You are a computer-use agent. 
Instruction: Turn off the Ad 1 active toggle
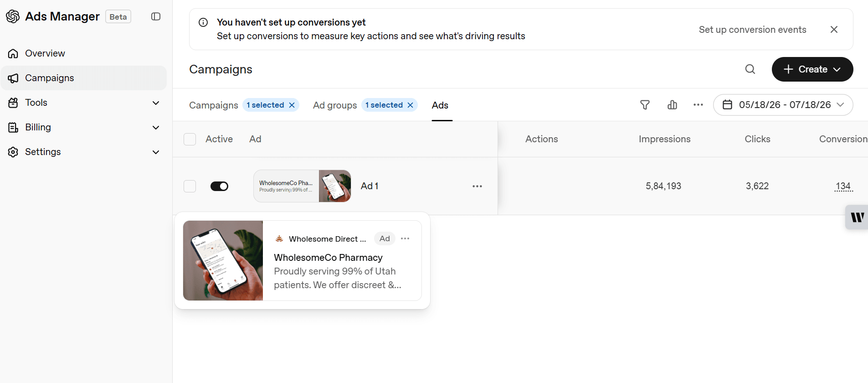[219, 186]
